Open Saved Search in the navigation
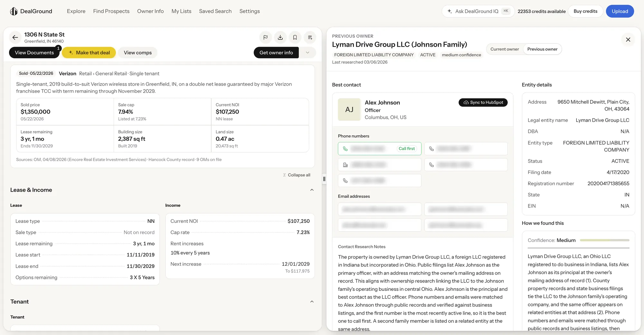 point(215,11)
